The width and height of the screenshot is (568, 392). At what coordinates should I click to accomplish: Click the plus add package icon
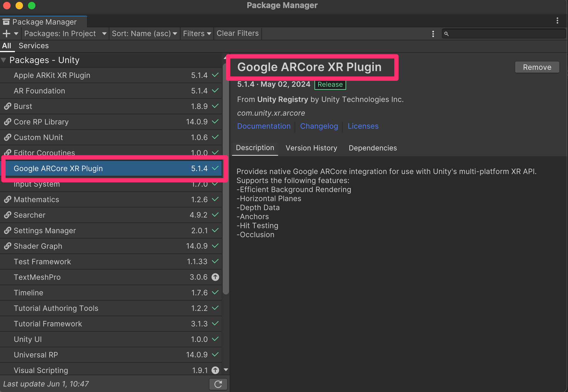[x=7, y=34]
